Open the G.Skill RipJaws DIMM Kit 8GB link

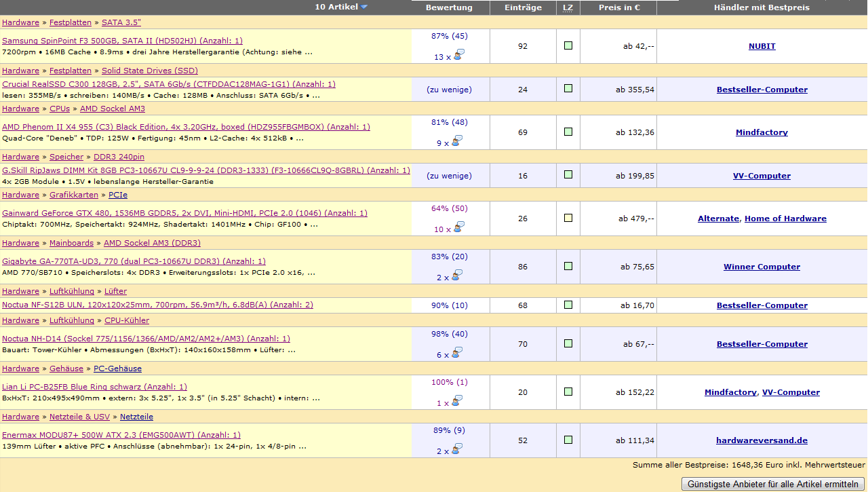point(206,170)
